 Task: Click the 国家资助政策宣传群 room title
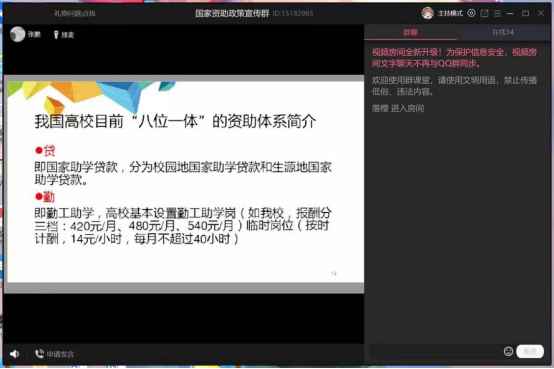click(232, 13)
